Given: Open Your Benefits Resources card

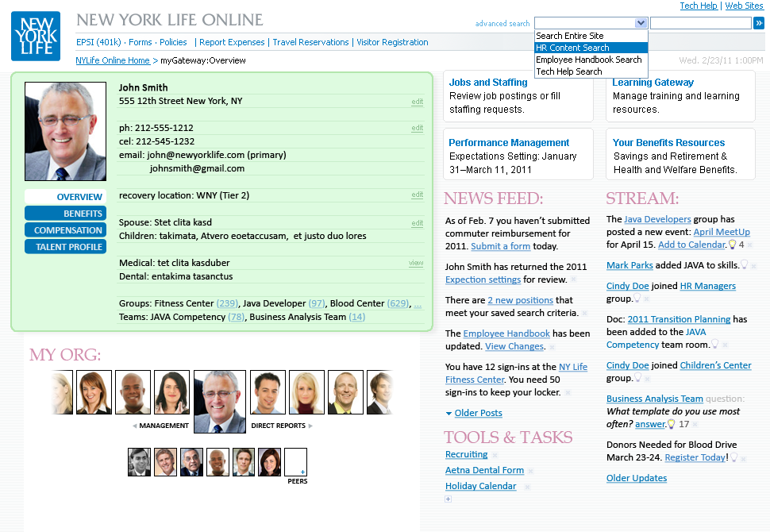Looking at the screenshot, I should point(680,154).
